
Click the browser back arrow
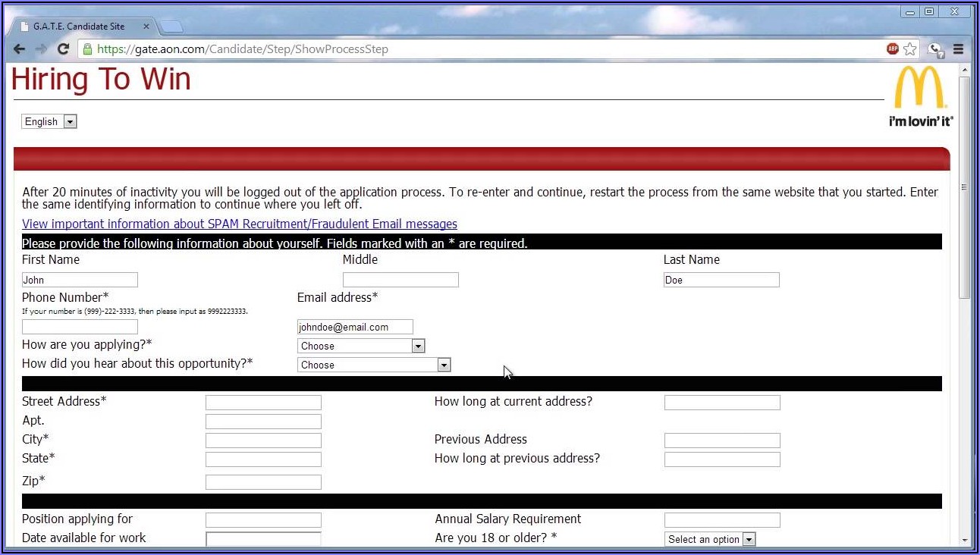point(19,49)
